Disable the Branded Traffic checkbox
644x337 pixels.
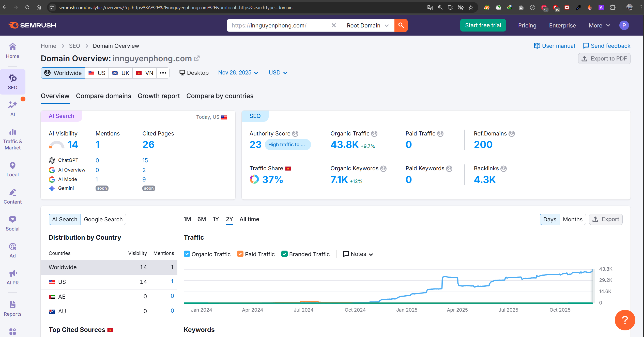click(x=284, y=254)
